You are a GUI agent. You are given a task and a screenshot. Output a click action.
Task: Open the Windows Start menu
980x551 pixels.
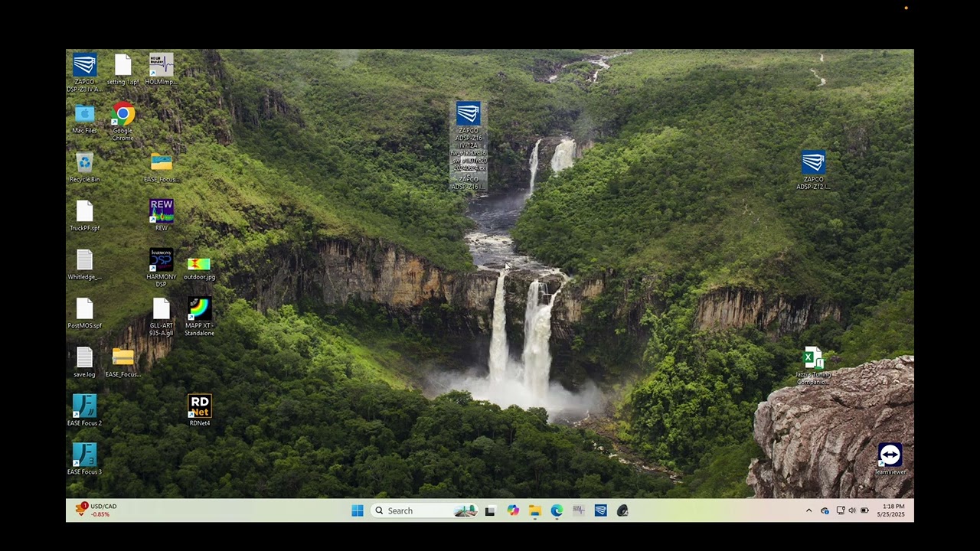pos(358,510)
